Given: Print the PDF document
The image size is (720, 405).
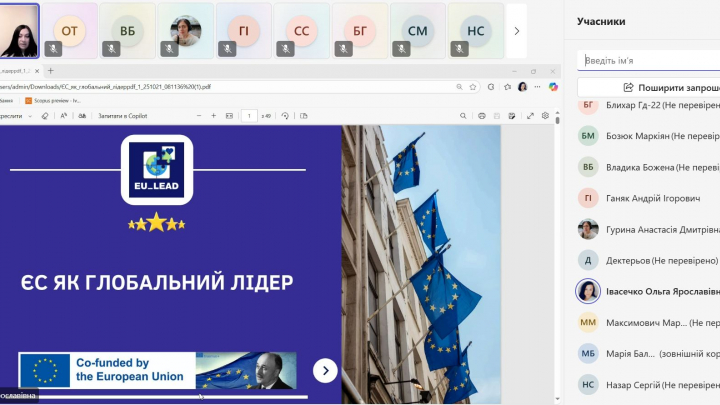Looking at the screenshot, I should [x=482, y=116].
